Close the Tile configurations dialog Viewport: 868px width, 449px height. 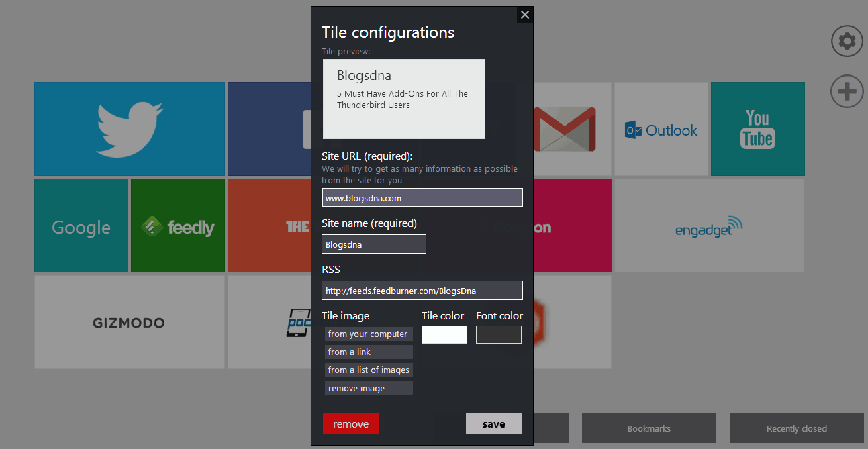point(525,15)
